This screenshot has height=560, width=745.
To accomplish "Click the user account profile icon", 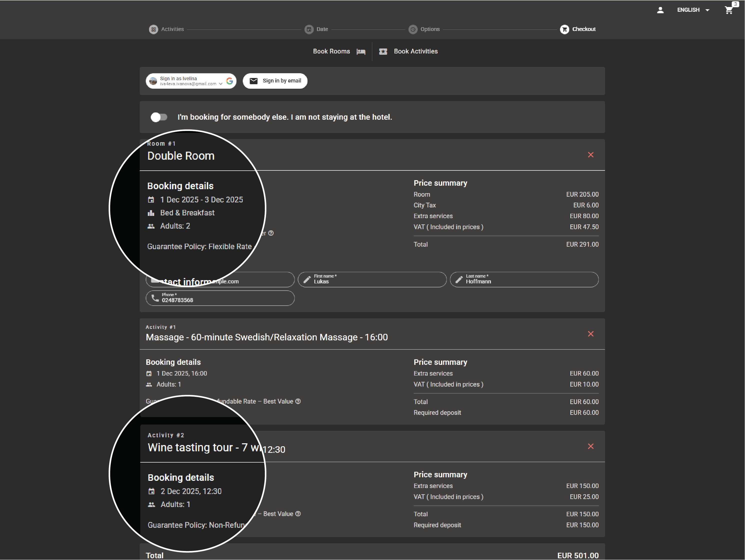I will tap(660, 10).
